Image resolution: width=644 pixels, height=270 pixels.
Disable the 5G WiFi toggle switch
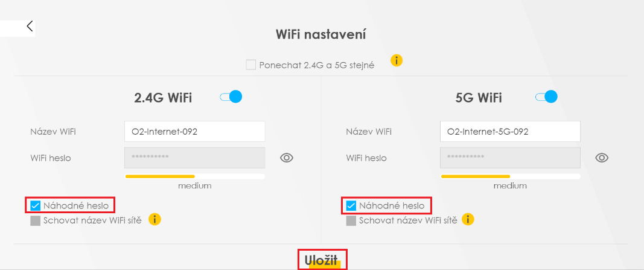[546, 97]
